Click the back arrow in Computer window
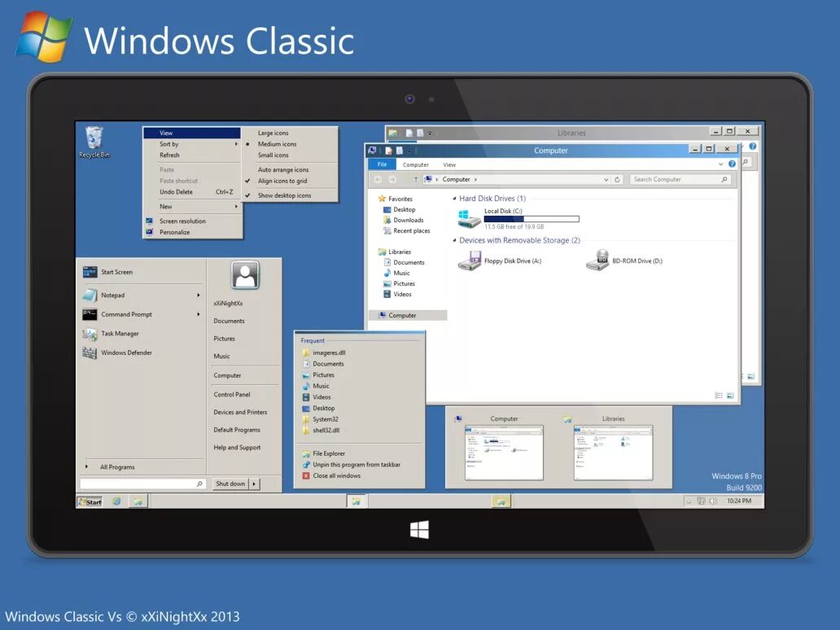 click(x=378, y=179)
